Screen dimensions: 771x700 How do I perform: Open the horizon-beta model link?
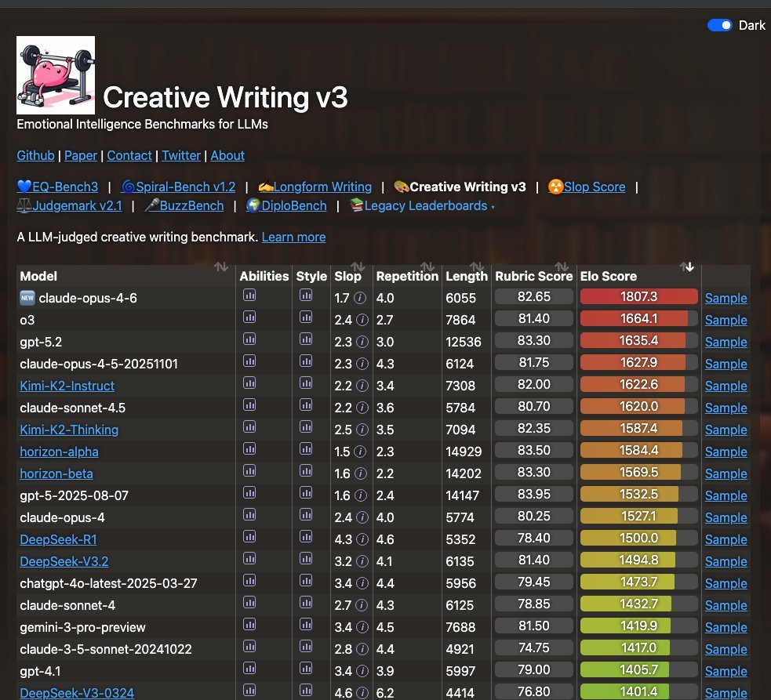click(56, 473)
